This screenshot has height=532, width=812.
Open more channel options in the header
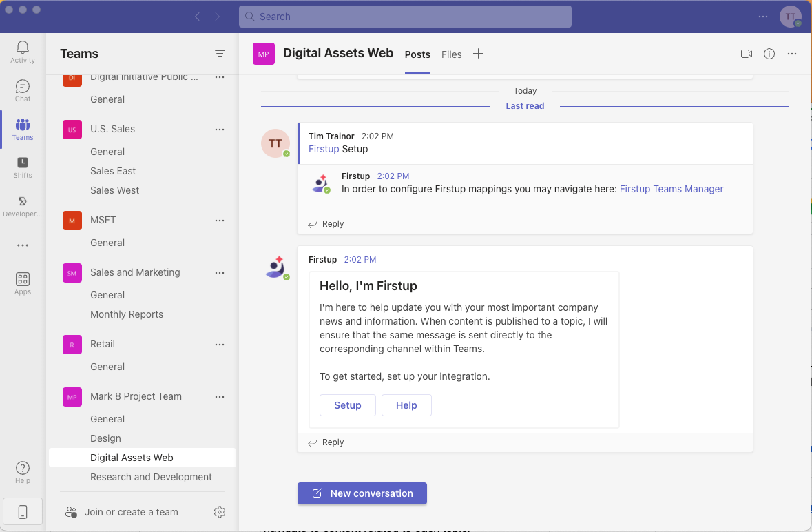pyautogui.click(x=792, y=54)
